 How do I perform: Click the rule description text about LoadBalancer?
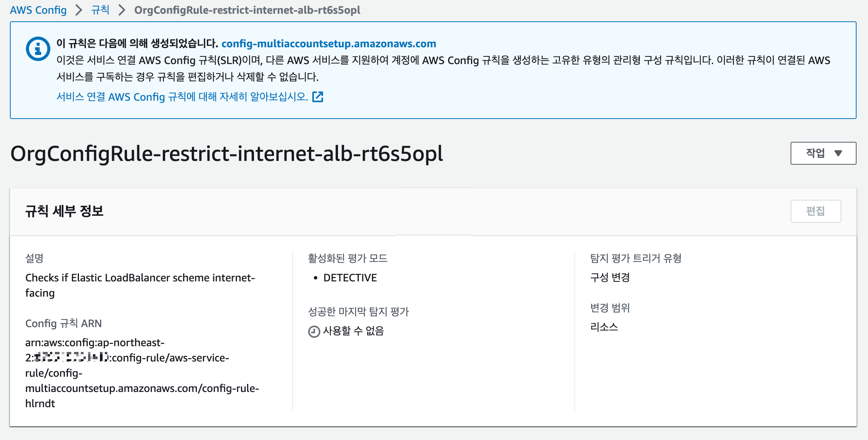[140, 285]
